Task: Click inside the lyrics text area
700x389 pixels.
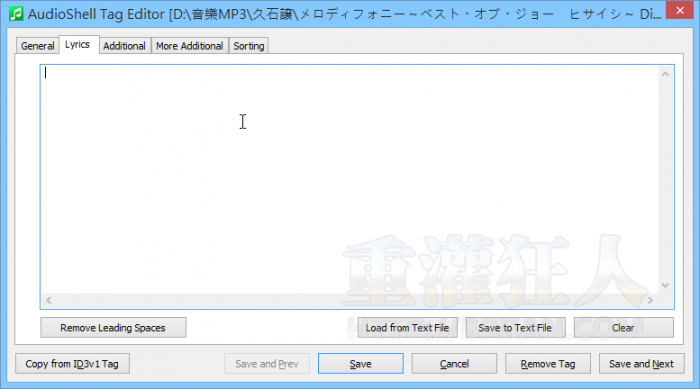Action: click(350, 179)
